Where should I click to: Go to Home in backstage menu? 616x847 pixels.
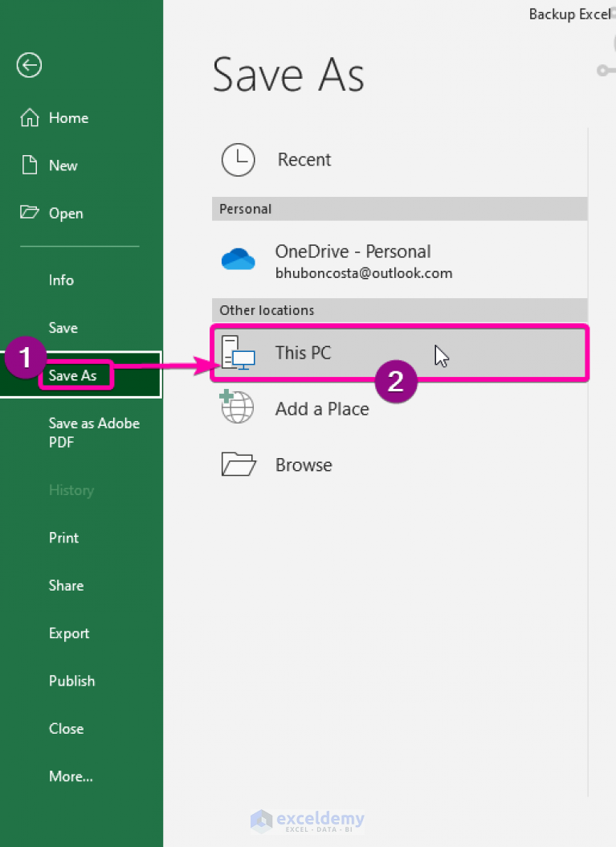[x=68, y=118]
